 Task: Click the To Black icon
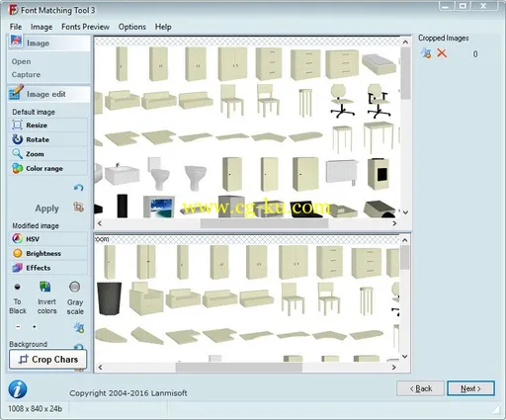(18, 287)
